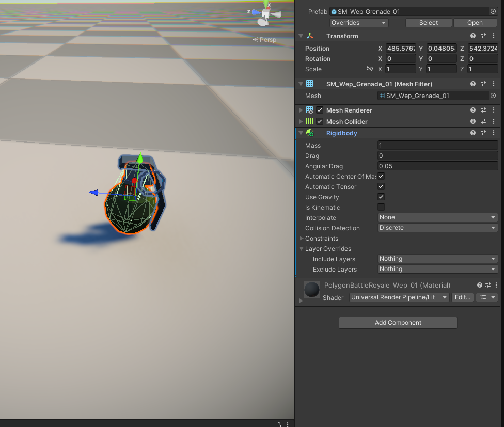Open the prefab Overrides dropdown
Image resolution: width=504 pixels, height=427 pixels.
(x=359, y=23)
